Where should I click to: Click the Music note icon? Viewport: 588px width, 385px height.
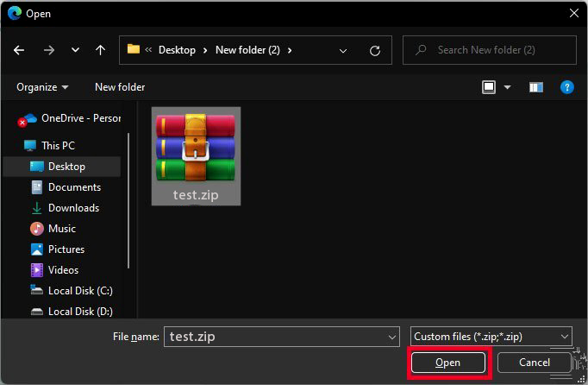37,229
